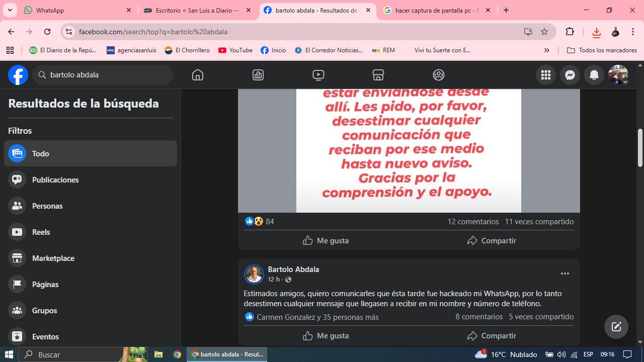Click the Facebook search field
Screen dimensions: 644x362
(x=108, y=75)
